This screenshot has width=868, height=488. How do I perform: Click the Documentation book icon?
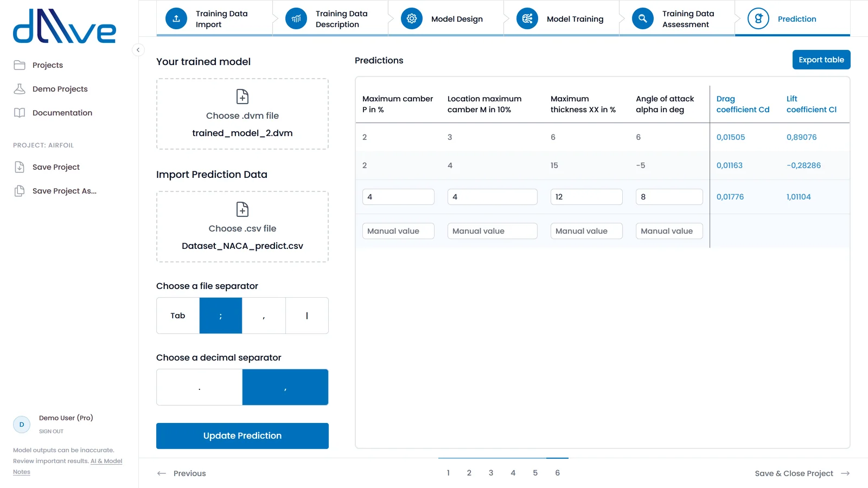coord(20,113)
